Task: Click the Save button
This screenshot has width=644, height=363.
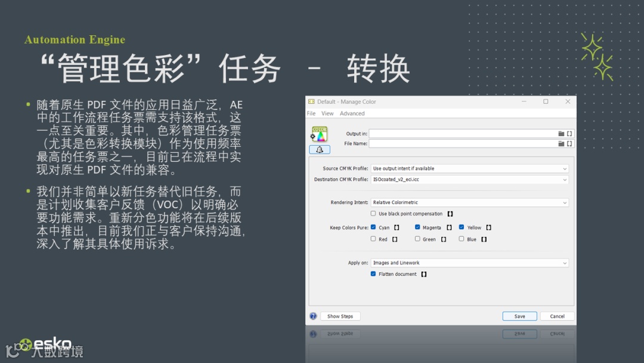Action: pyautogui.click(x=519, y=316)
